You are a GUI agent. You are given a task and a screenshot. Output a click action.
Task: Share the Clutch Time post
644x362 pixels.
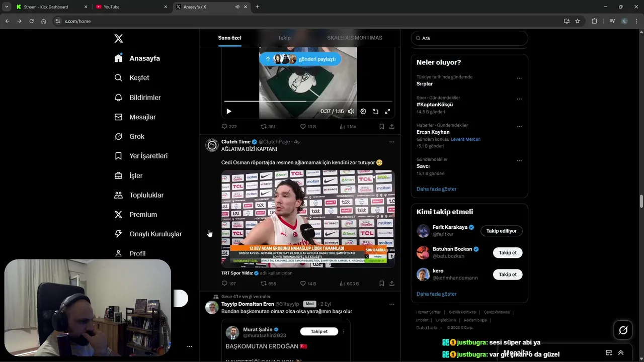click(392, 284)
